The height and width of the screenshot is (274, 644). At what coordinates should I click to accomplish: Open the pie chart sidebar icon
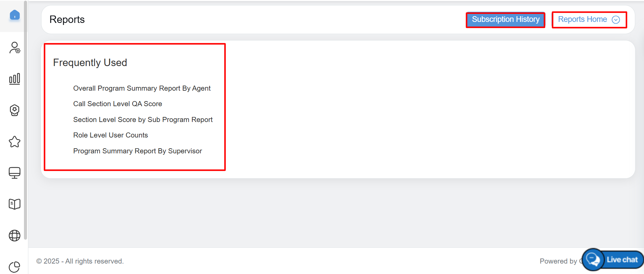15,267
